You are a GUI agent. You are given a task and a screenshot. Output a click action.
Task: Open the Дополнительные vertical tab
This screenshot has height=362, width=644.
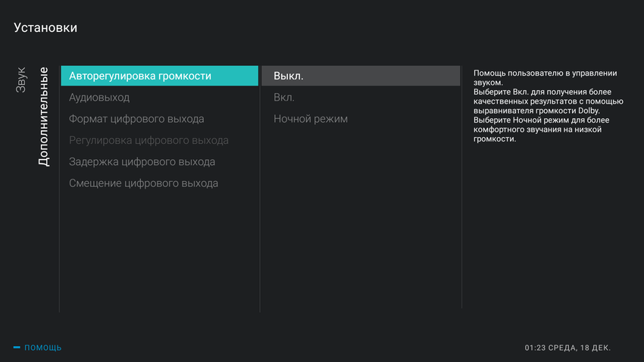[x=44, y=117]
